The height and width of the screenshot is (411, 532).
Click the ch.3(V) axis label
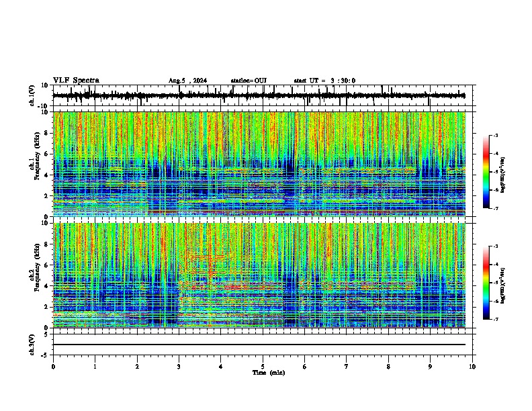point(32,345)
